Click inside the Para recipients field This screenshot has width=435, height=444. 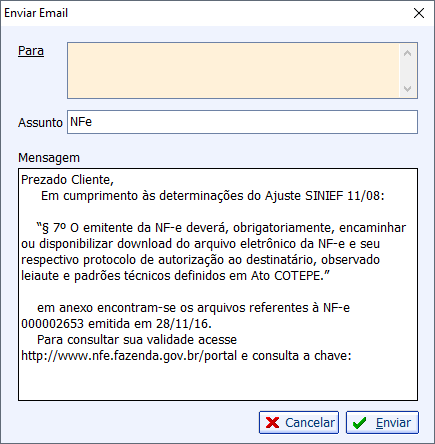(x=233, y=71)
